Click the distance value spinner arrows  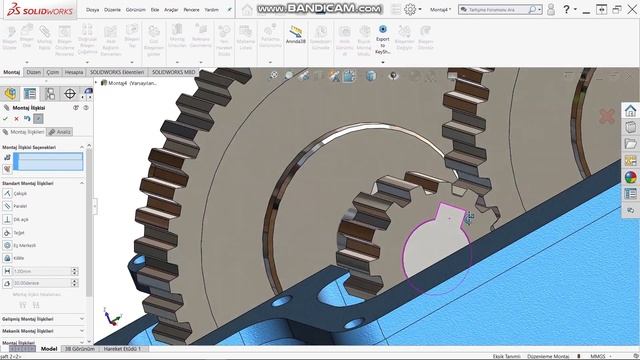pyautogui.click(x=74, y=271)
